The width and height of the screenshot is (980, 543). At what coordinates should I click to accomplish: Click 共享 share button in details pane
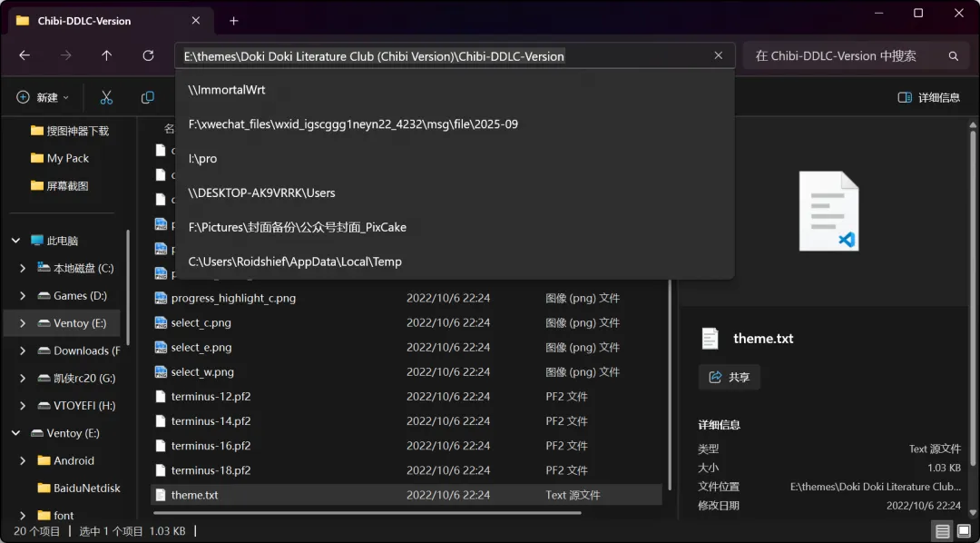[730, 377]
